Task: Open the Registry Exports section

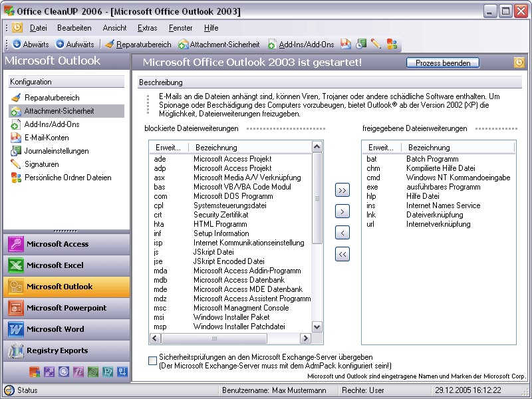Action: (66, 350)
